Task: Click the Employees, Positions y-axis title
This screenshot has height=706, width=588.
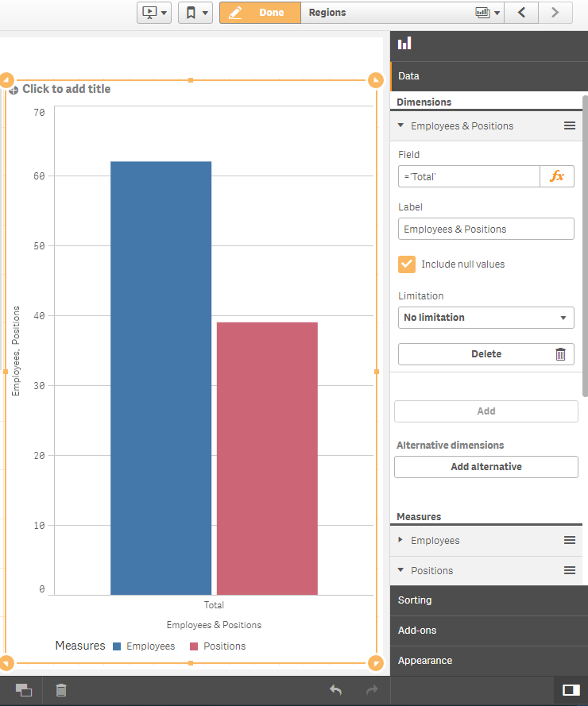Action: click(x=16, y=351)
